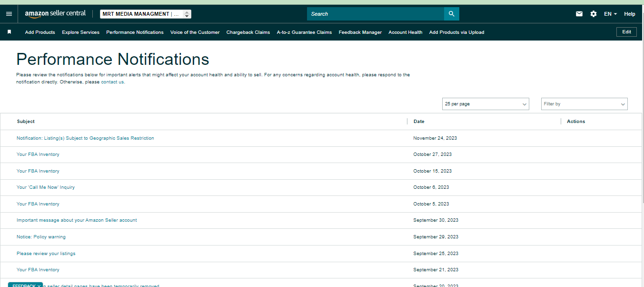644x287 pixels.
Task: Open the settings gear icon
Action: tap(594, 14)
